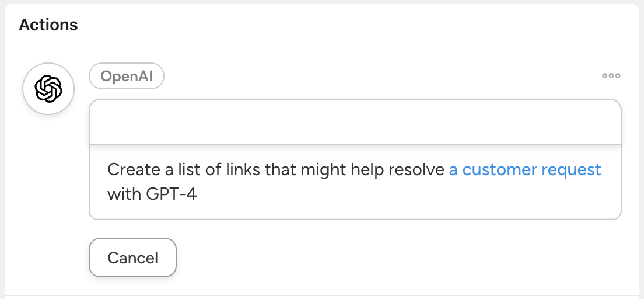Image resolution: width=644 pixels, height=299 pixels.
Task: Click the OpenAI knot logo icon
Action: click(x=48, y=89)
